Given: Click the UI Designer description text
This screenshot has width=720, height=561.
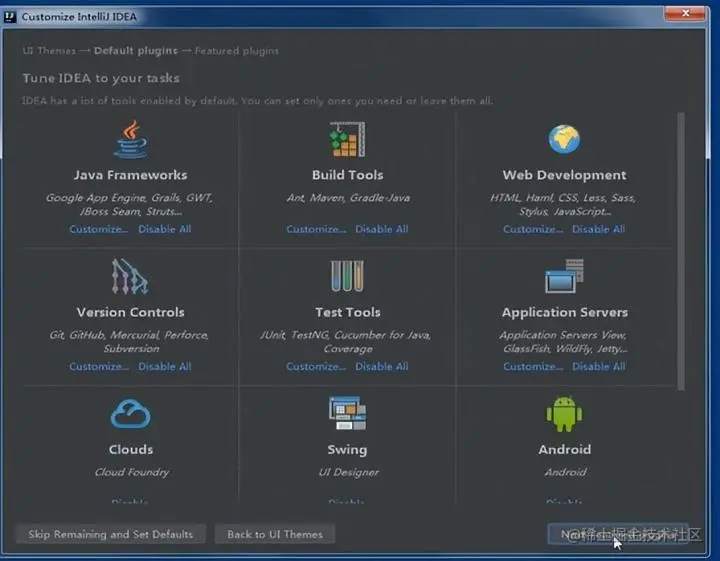Looking at the screenshot, I should pos(349,472).
